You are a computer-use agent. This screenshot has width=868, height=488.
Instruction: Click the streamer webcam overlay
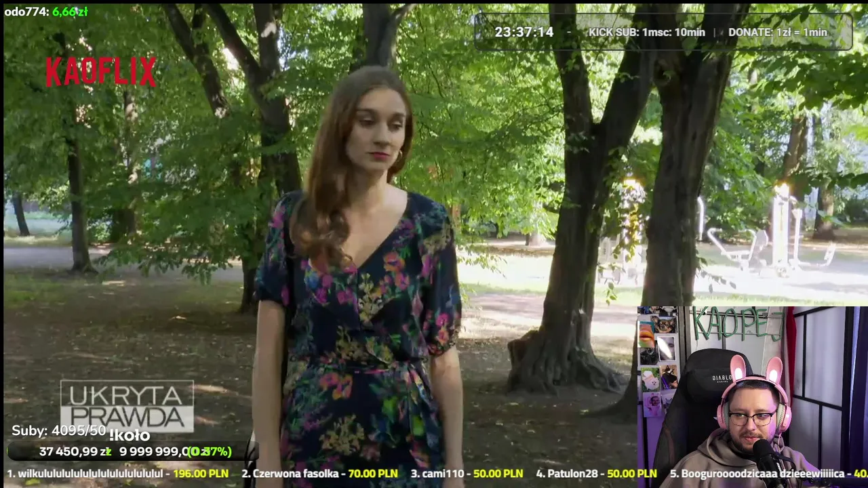[x=752, y=397]
